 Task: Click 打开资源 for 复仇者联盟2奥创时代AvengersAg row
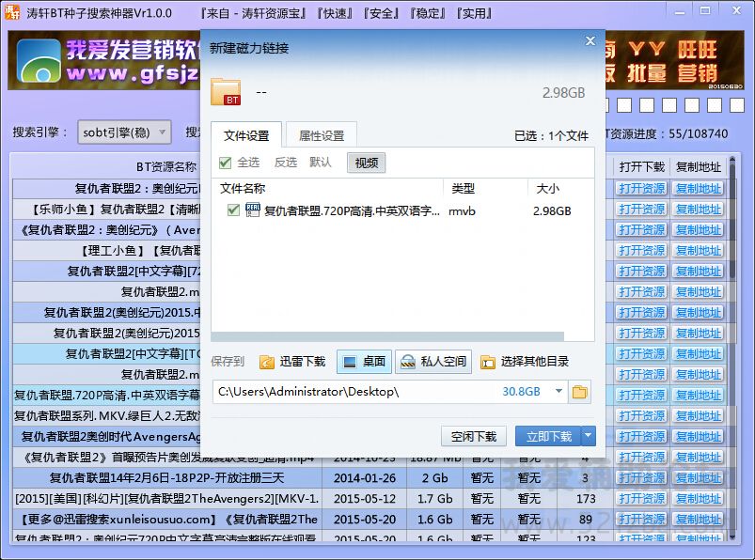(x=642, y=437)
